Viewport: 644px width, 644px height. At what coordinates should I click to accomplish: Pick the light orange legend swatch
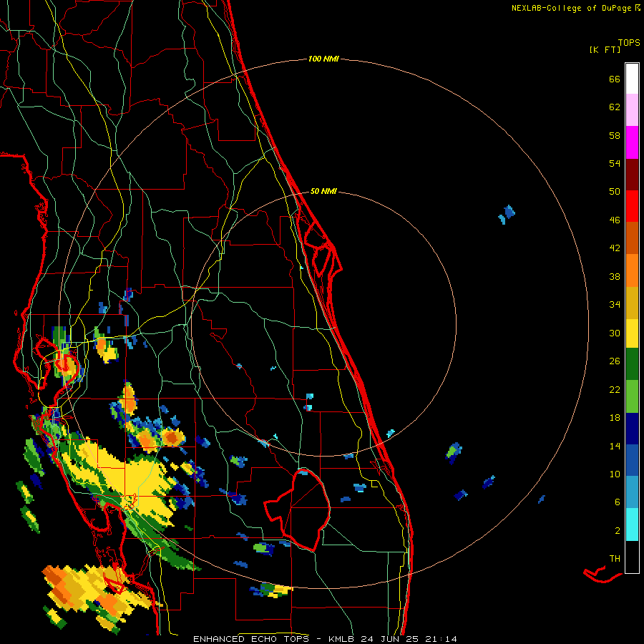[x=632, y=270]
